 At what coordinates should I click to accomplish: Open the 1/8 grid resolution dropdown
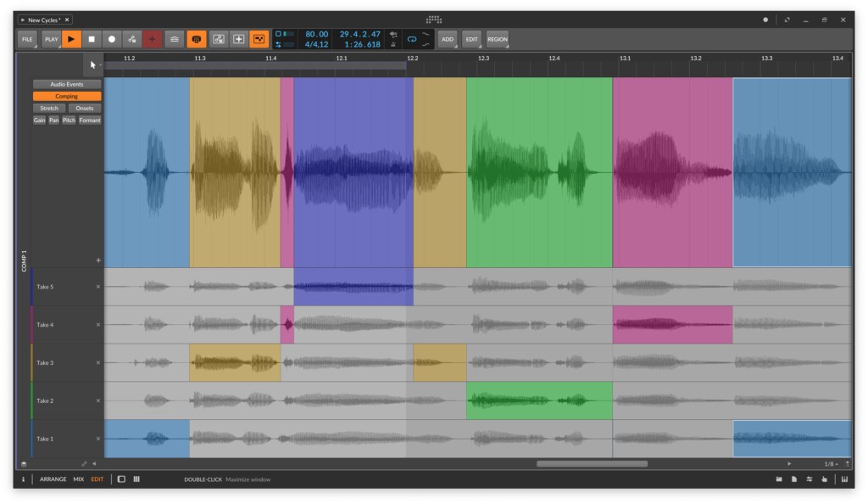pyautogui.click(x=832, y=464)
